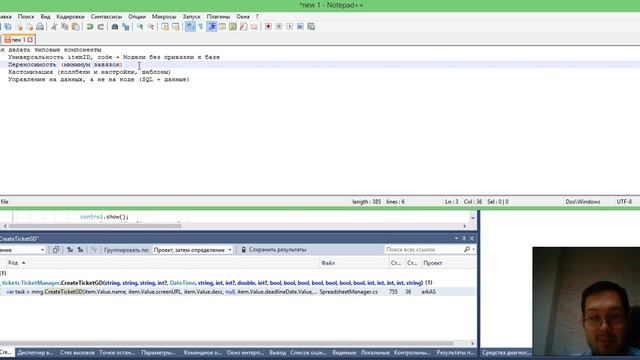Image resolution: width=640 pixels, height=360 pixels.
Task: Open Find with the binoculars icon
Action: click(x=115, y=27)
